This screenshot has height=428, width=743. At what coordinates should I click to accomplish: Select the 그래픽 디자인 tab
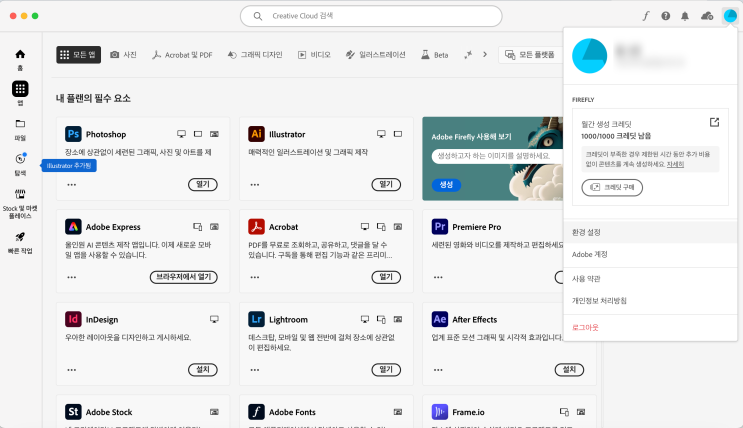click(255, 55)
